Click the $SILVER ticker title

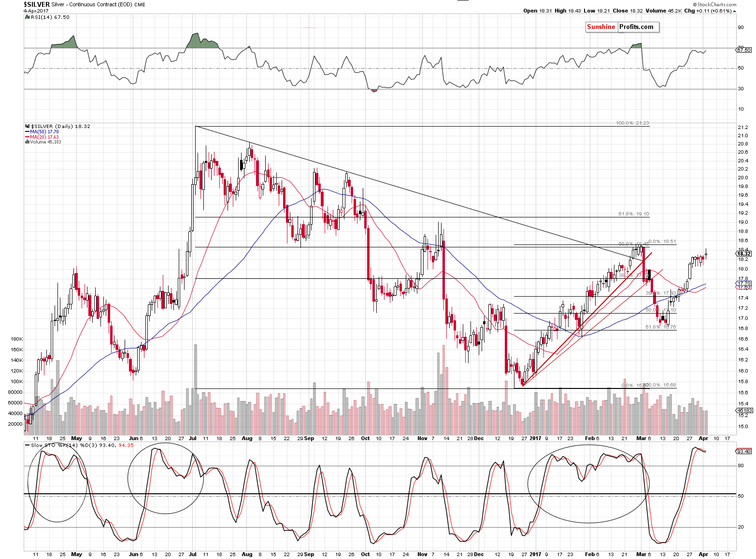pyautogui.click(x=37, y=4)
